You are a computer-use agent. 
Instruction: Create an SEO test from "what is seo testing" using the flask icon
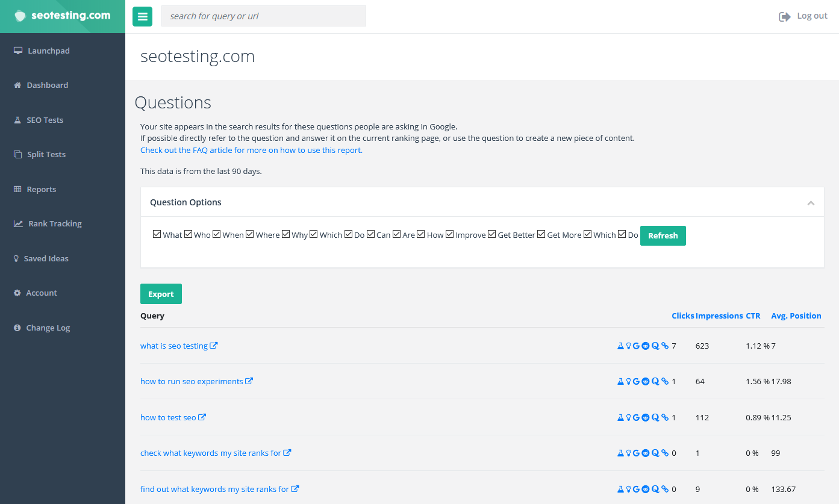pyautogui.click(x=620, y=346)
